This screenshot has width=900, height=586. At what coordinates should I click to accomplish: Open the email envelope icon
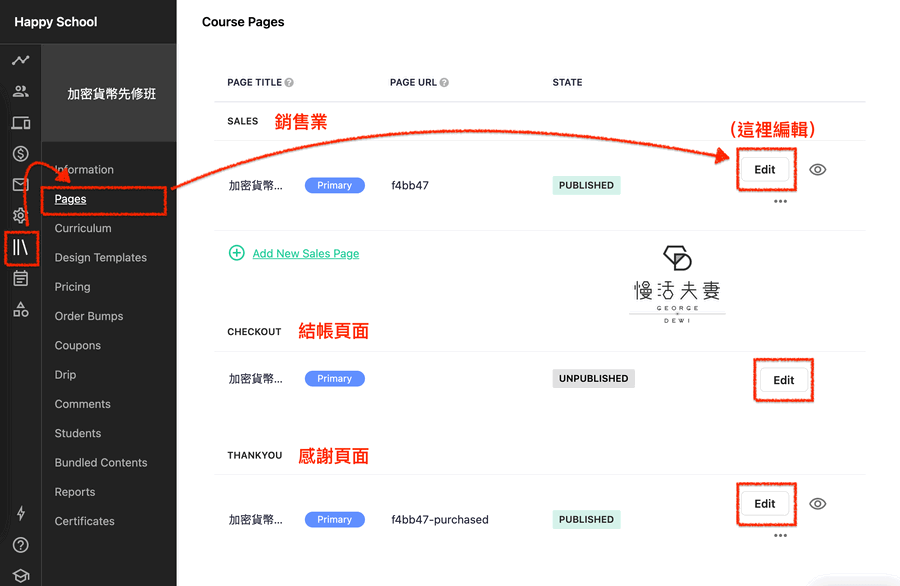point(20,185)
